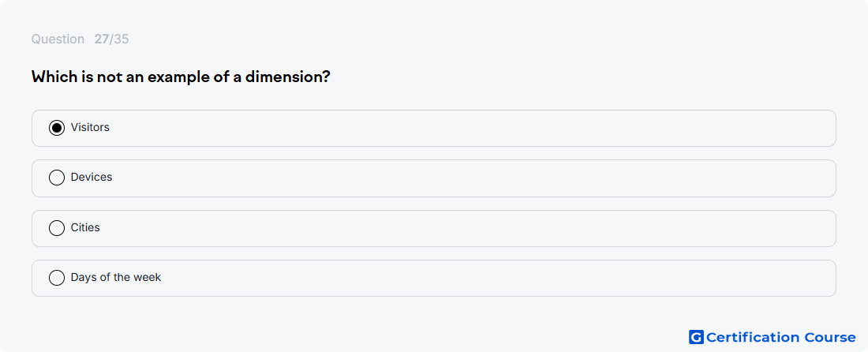Click the "Visitors" answer label text
This screenshot has height=352, width=868.
coord(90,127)
